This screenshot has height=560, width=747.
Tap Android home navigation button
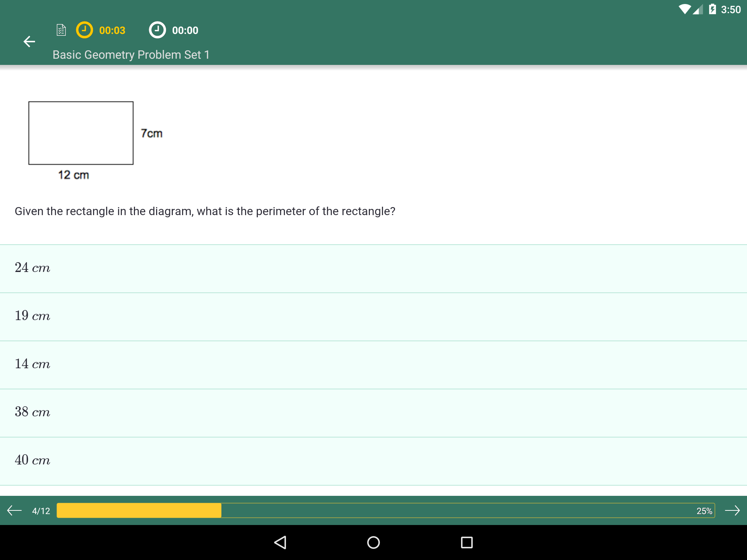click(x=373, y=542)
